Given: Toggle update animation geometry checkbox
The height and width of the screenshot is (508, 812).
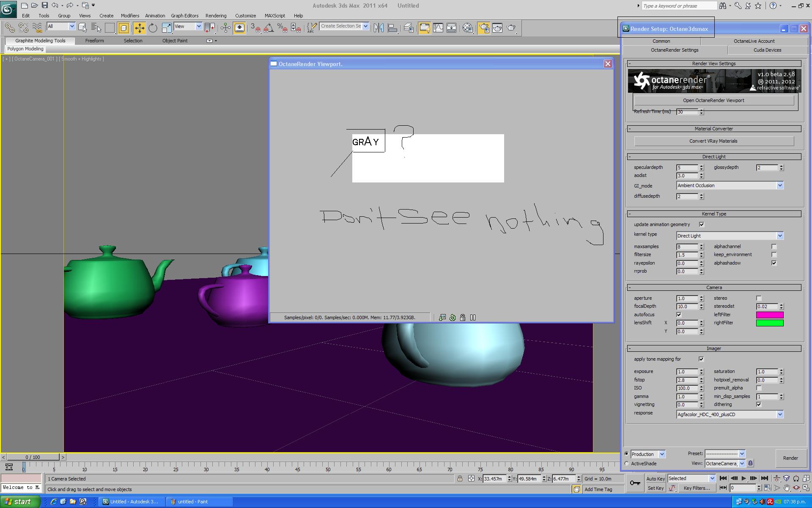Looking at the screenshot, I should tap(702, 224).
